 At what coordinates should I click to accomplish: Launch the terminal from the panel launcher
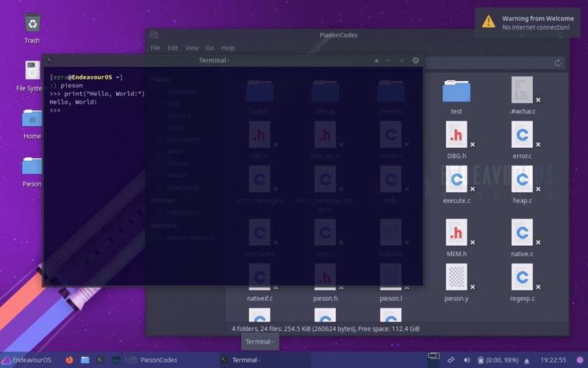pyautogui.click(x=100, y=360)
